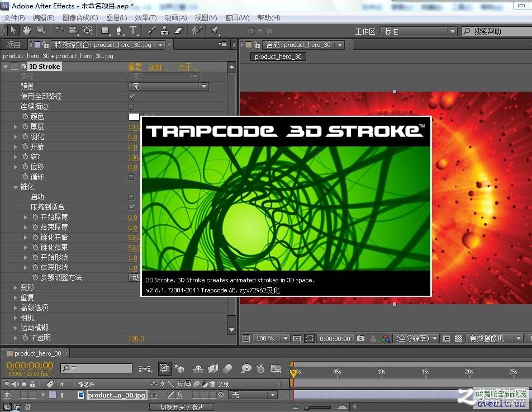
Task: Click the Draft 3D icon in timeline
Action: 179,368
